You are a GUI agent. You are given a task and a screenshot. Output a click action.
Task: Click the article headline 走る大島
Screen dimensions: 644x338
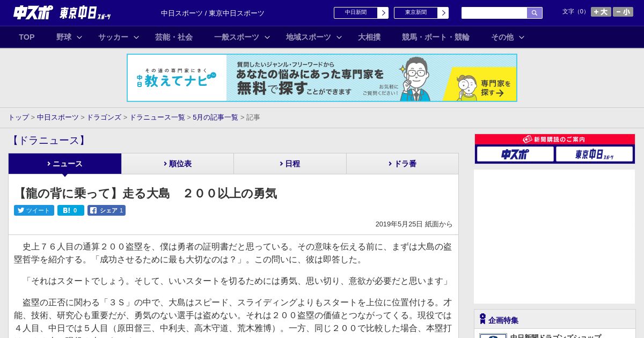(146, 193)
